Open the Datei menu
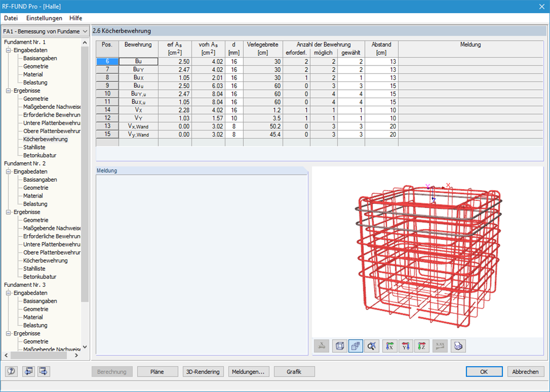The height and width of the screenshot is (392, 550). pyautogui.click(x=11, y=18)
